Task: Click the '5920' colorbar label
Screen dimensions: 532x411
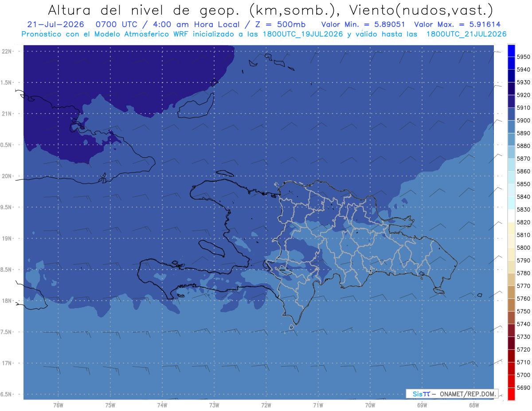Action: [523, 95]
